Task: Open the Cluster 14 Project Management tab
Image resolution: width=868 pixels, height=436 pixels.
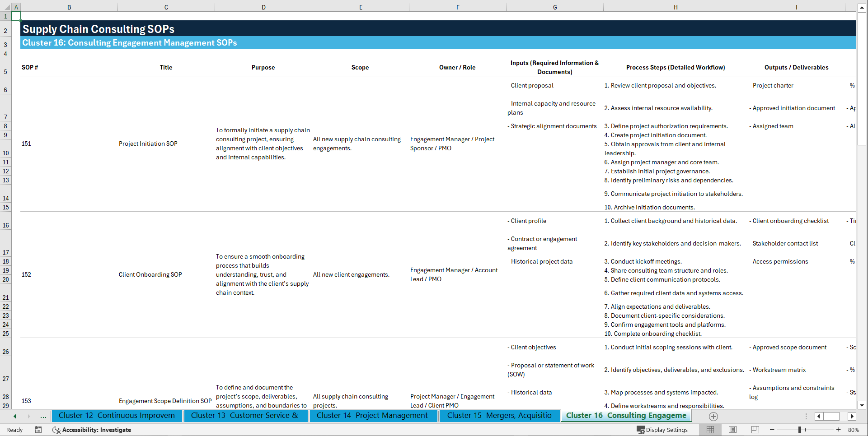Action: (x=373, y=415)
